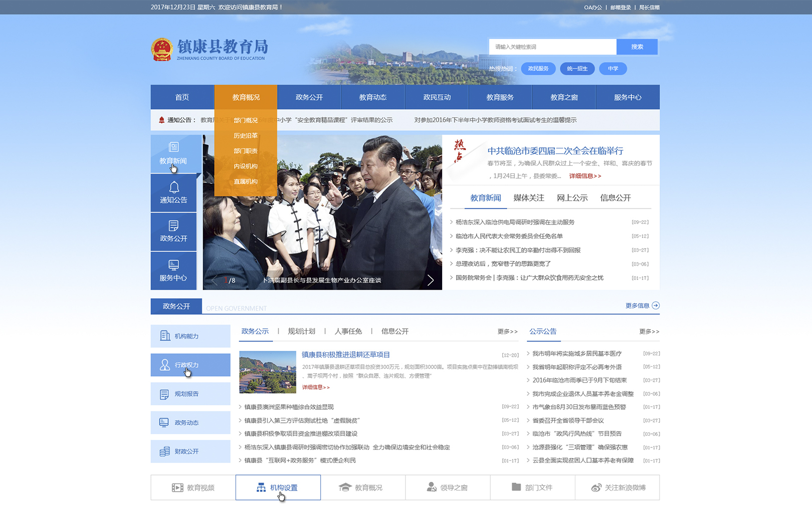Click the 机构能力 building icon
This screenshot has width=812, height=508.
tap(165, 336)
